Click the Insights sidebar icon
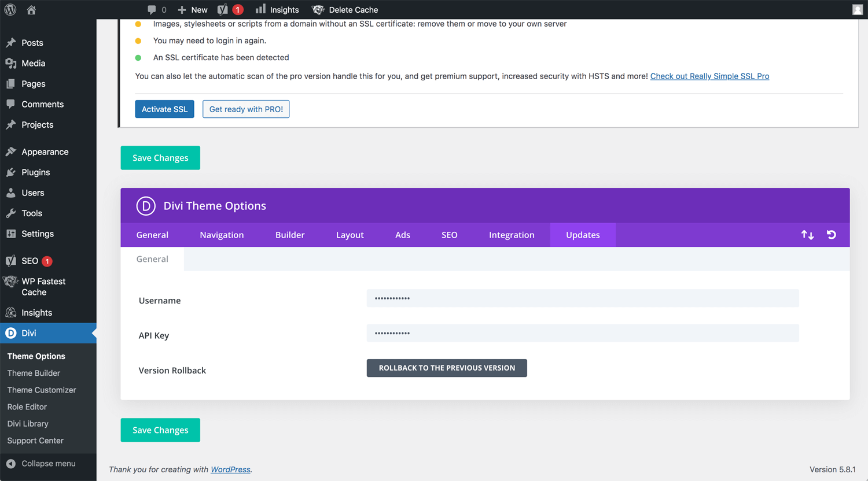 11,313
